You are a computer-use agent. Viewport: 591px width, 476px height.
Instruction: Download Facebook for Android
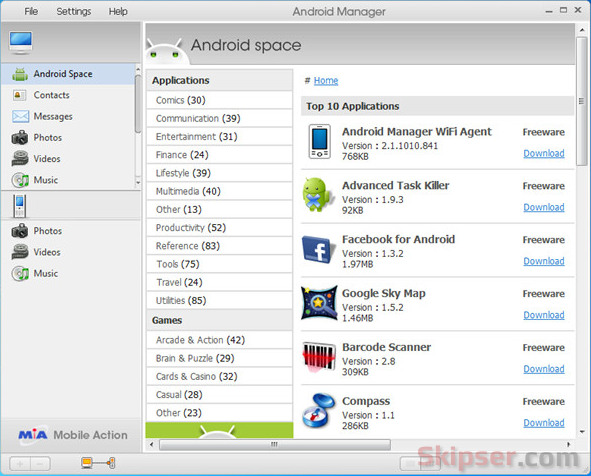click(x=544, y=261)
